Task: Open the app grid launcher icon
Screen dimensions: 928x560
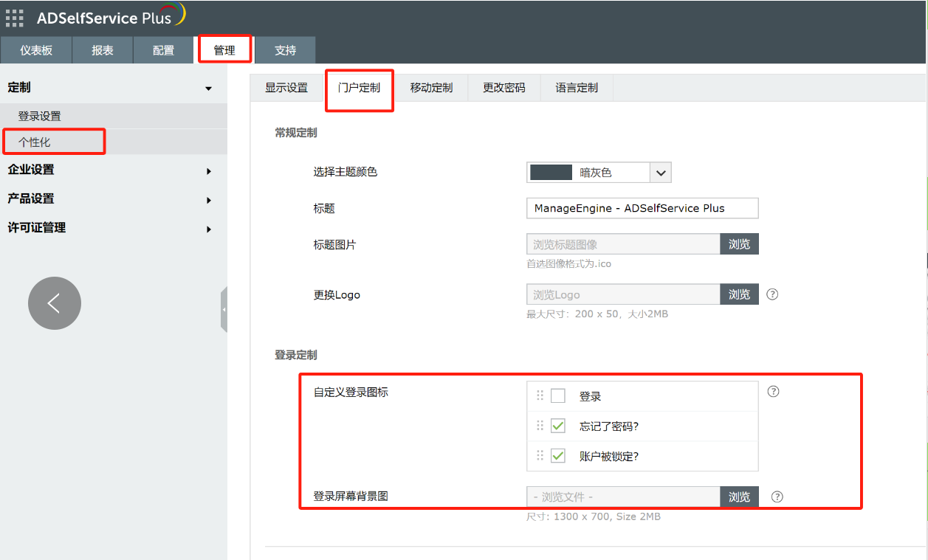Action: (15, 18)
